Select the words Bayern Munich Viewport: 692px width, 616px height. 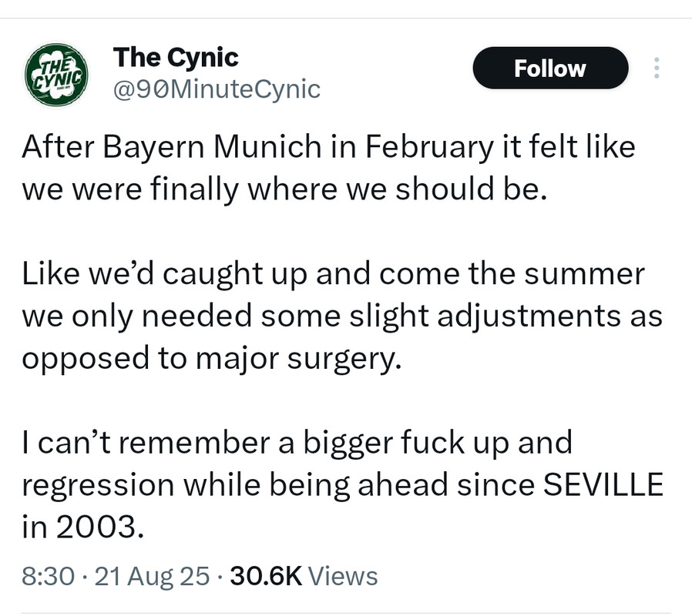[x=212, y=147]
